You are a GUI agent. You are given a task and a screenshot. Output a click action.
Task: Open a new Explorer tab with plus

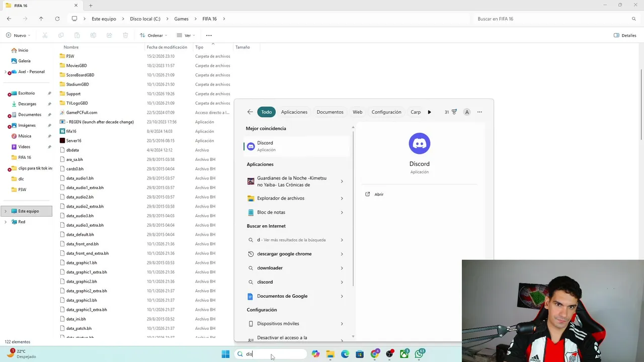[91, 6]
